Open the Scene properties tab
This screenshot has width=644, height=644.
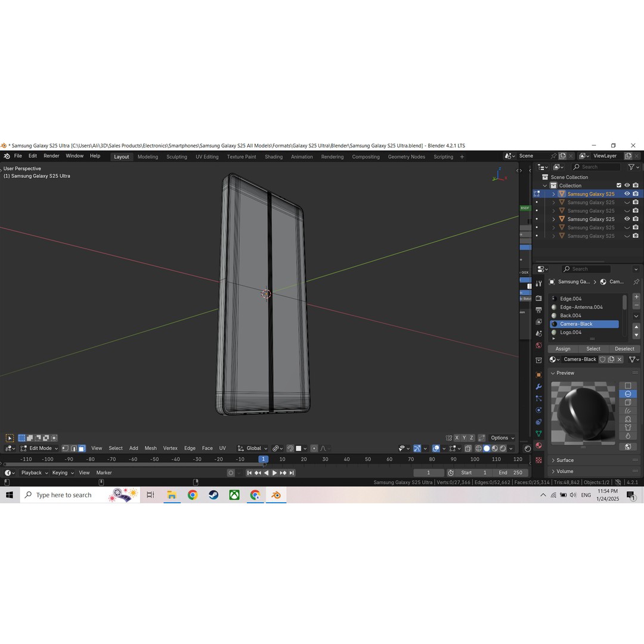(539, 333)
